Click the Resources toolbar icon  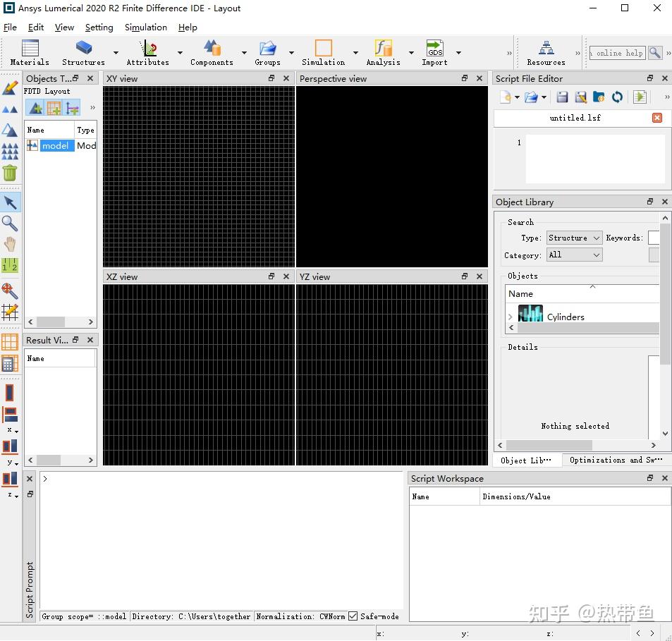point(545,48)
